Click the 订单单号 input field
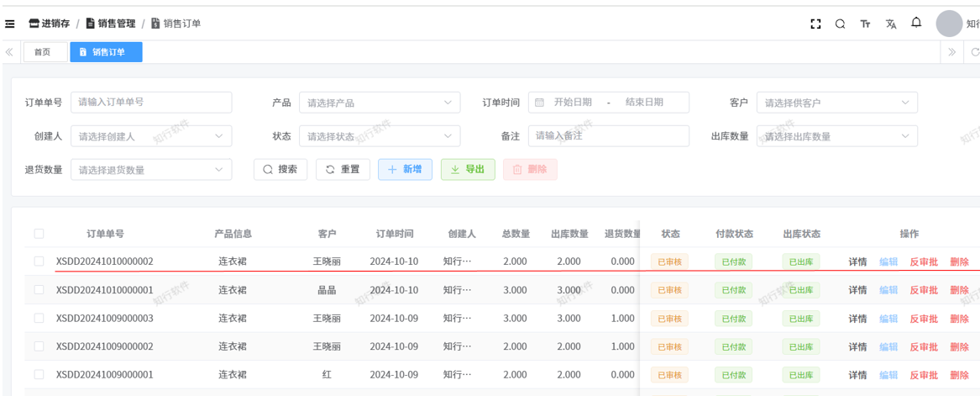The height and width of the screenshot is (396, 980). point(151,103)
